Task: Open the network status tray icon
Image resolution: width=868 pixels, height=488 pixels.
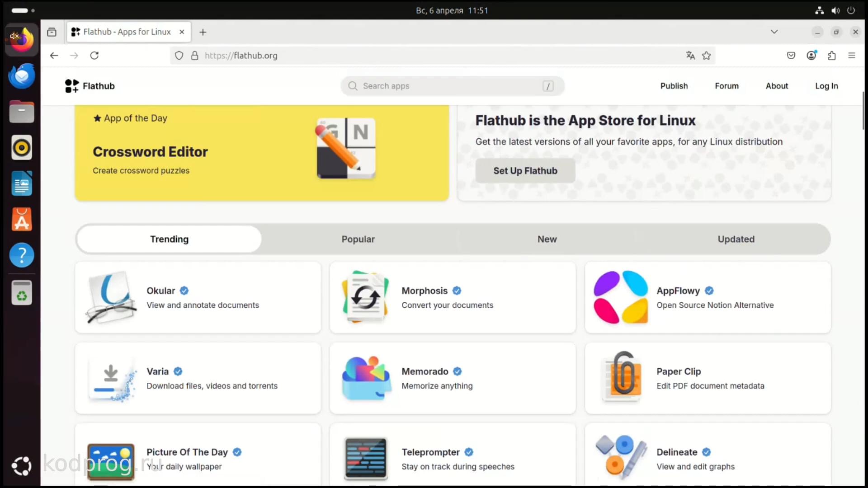Action: pos(820,10)
